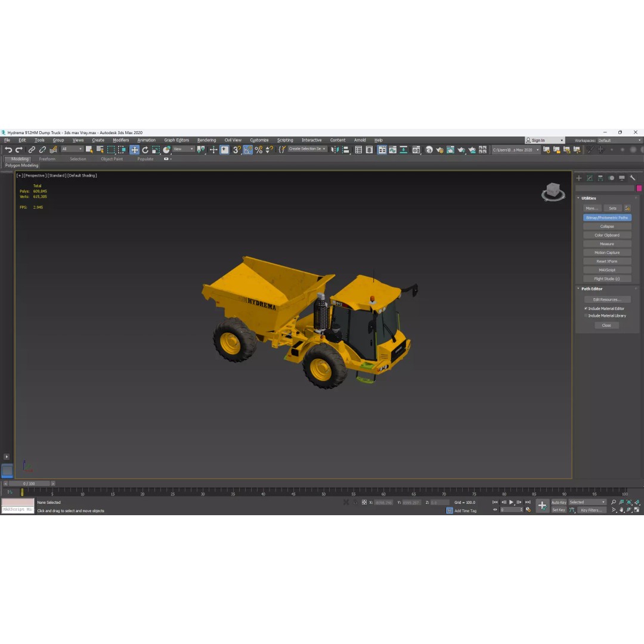Click the Key Filters button
Image resolution: width=644 pixels, height=644 pixels.
point(592,510)
